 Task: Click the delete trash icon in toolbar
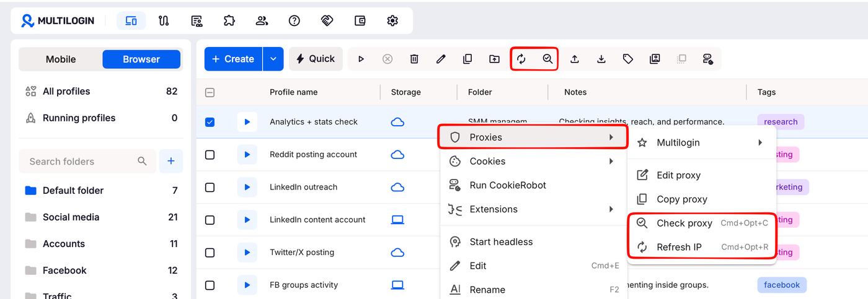414,59
